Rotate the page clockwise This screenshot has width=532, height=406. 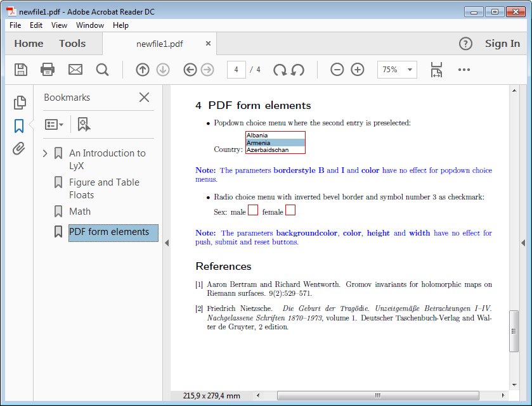point(280,70)
